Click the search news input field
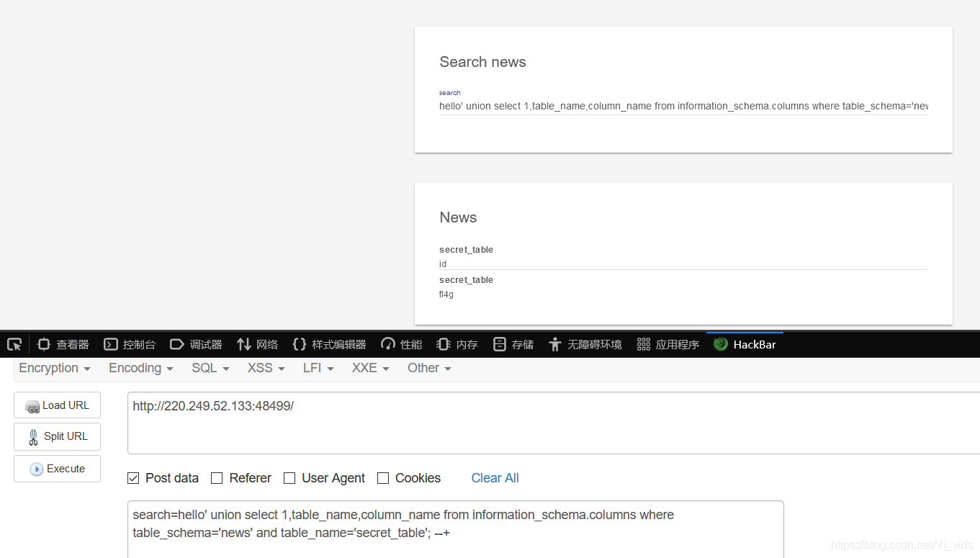Screen dimensions: 980x558 pos(683,106)
